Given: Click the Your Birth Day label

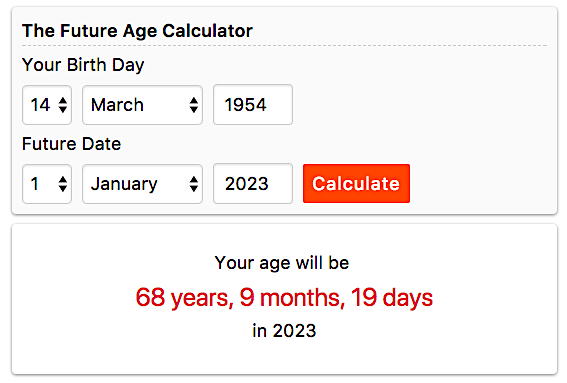Looking at the screenshot, I should point(83,65).
